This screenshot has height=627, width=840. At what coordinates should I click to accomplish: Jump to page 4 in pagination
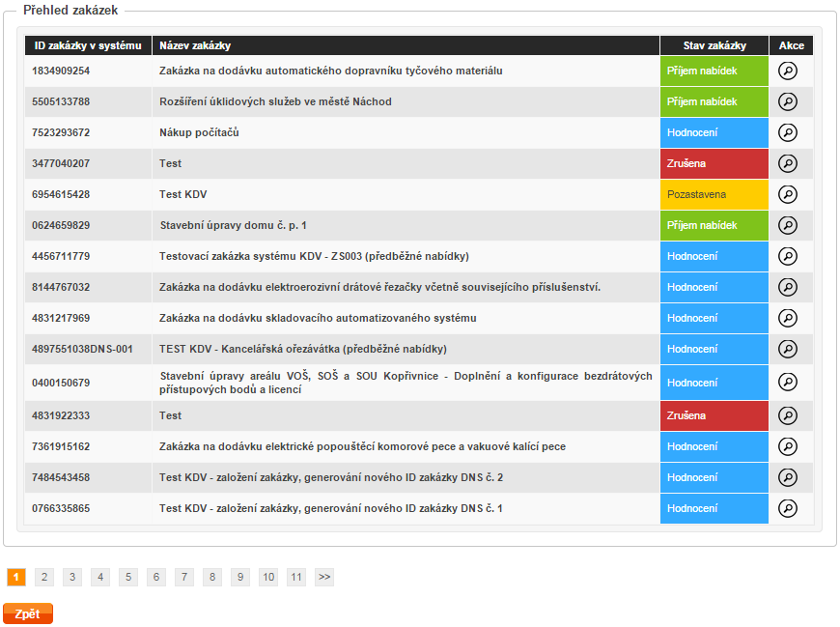[100, 577]
